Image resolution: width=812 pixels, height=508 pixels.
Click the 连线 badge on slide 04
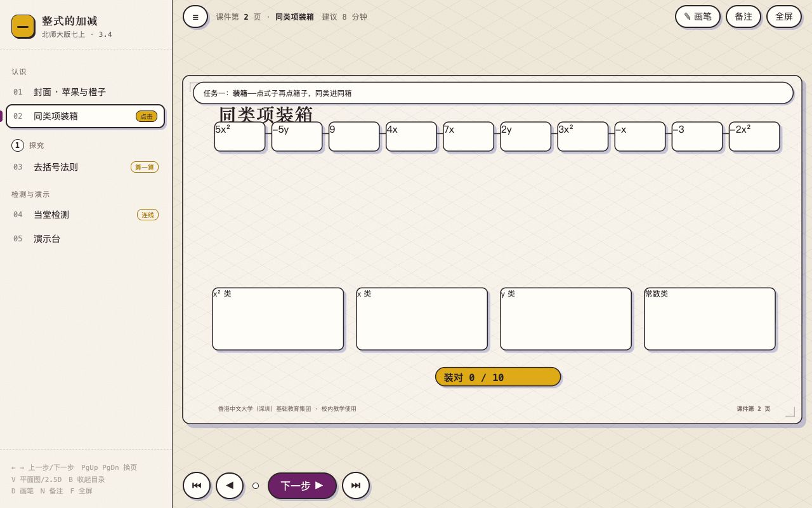(x=148, y=215)
